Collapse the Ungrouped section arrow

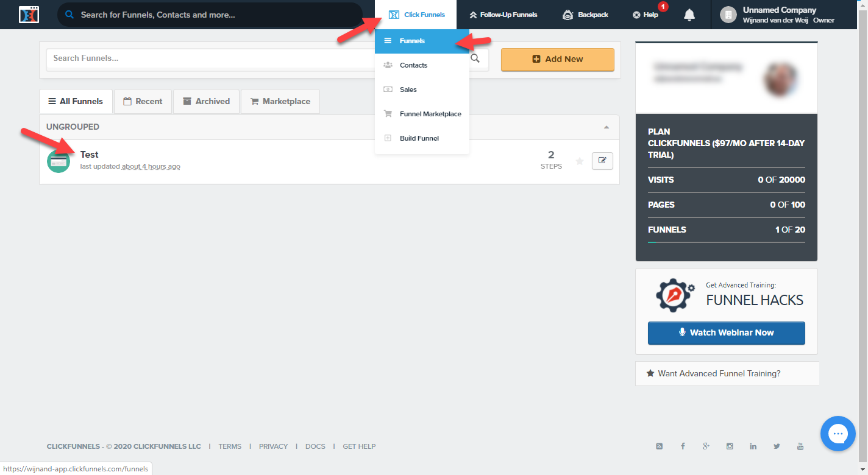(x=606, y=127)
